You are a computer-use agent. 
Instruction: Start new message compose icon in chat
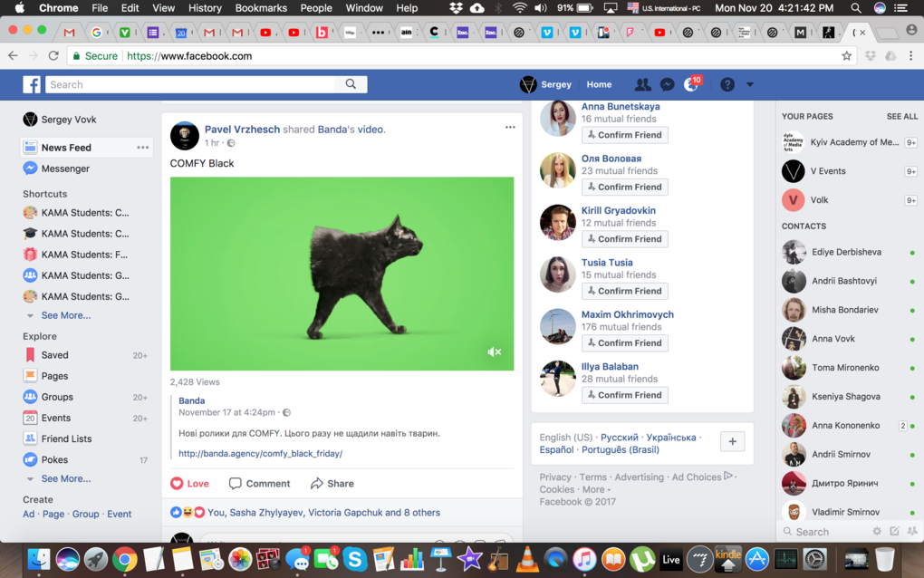894,531
